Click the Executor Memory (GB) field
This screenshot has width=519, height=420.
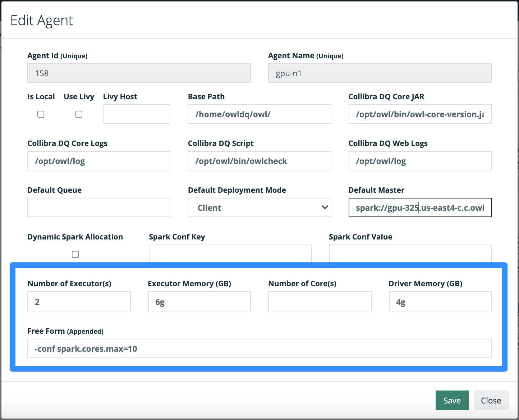click(x=199, y=302)
